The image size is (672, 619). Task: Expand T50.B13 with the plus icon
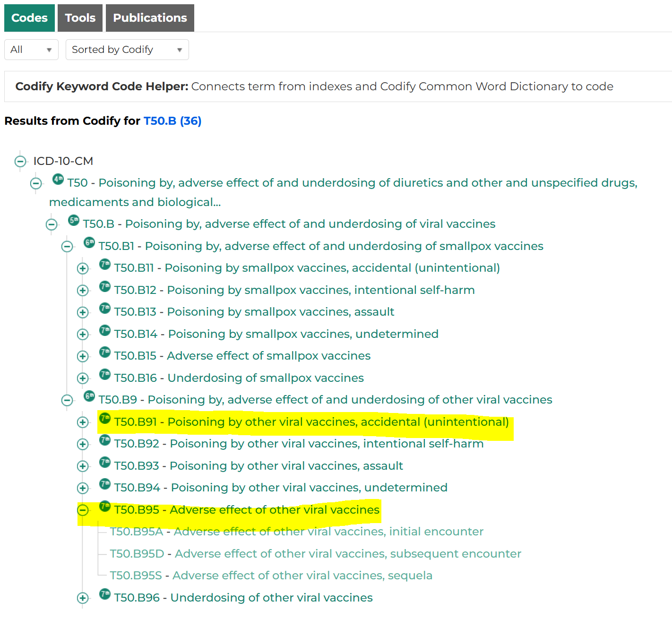click(83, 312)
